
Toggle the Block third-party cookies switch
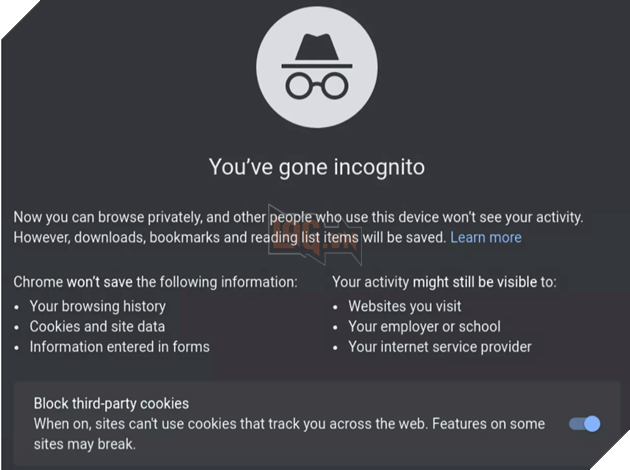pyautogui.click(x=585, y=424)
